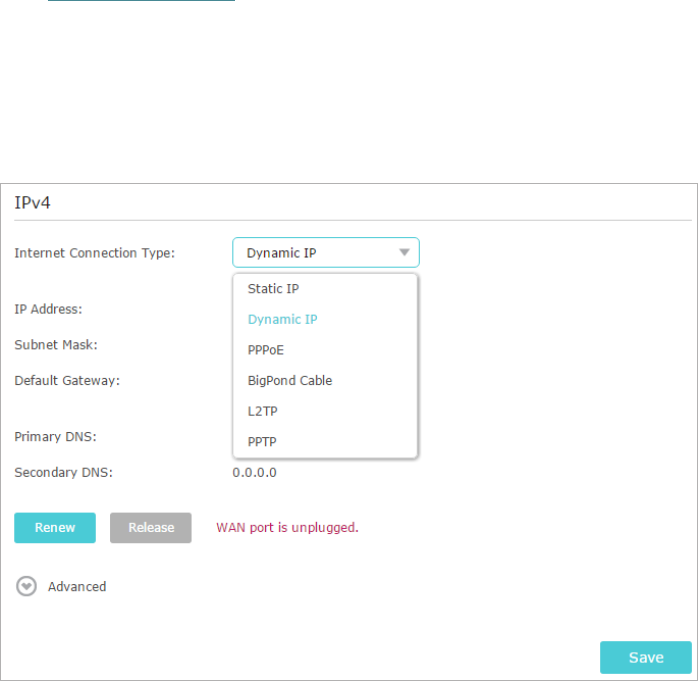Viewport: 698px width, 681px height.
Task: Click the IPv4 section heading
Action: [x=32, y=203]
